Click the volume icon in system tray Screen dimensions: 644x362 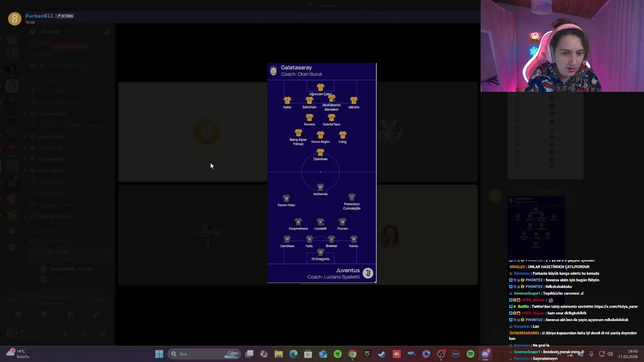(x=610, y=354)
